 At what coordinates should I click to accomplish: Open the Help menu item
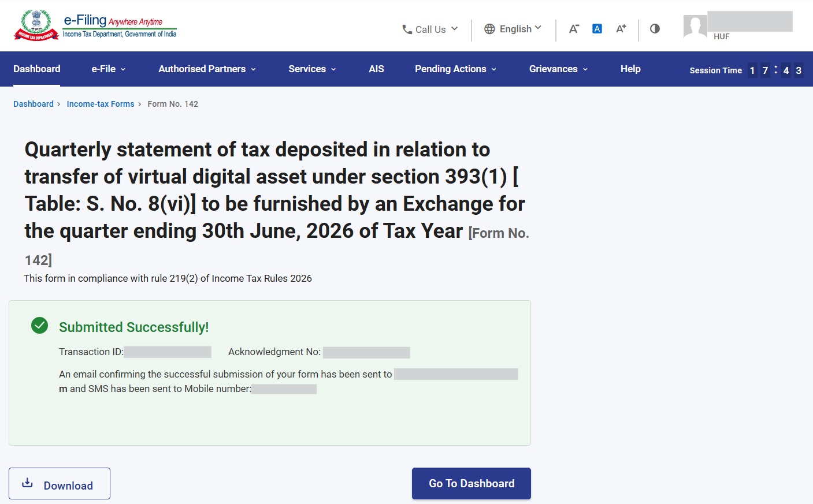coord(630,69)
